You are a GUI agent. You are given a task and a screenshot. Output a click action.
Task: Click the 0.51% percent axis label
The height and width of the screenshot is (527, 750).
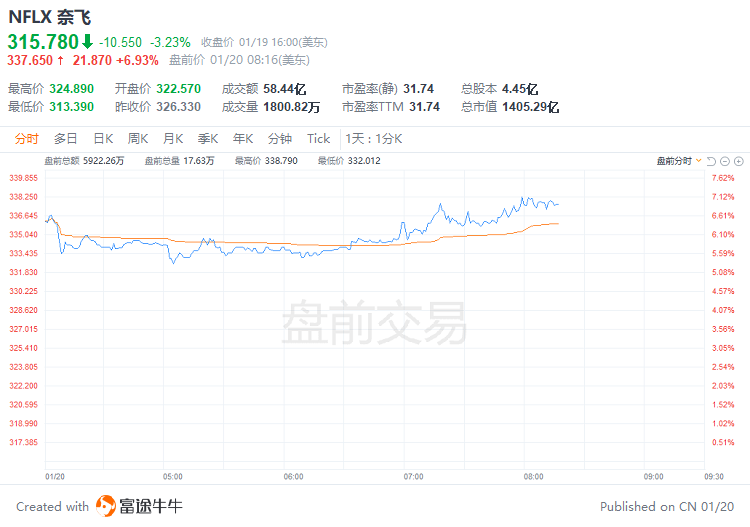(x=723, y=442)
